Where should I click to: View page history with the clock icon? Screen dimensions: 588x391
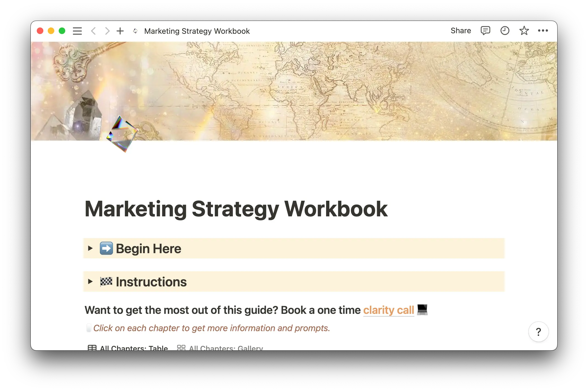pyautogui.click(x=505, y=30)
